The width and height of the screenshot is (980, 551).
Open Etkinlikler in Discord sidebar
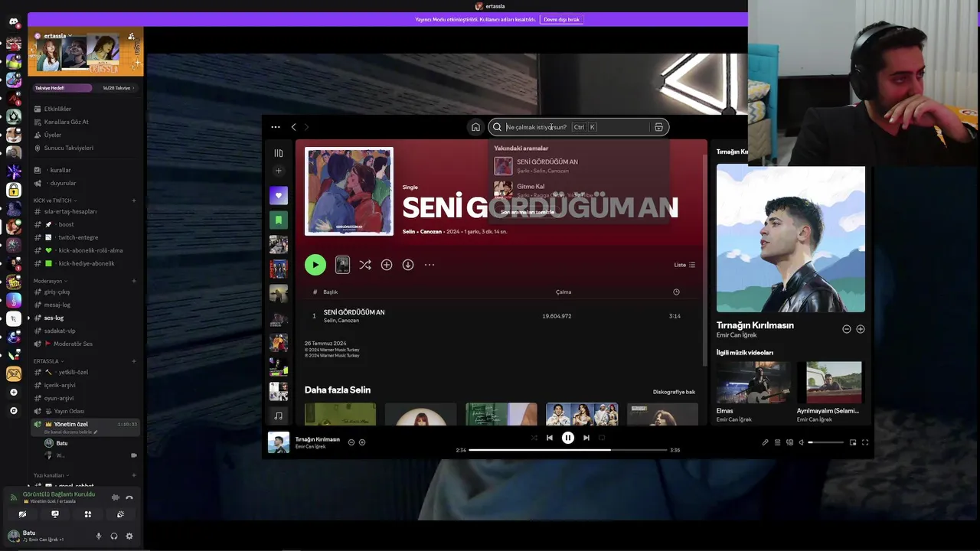point(57,109)
